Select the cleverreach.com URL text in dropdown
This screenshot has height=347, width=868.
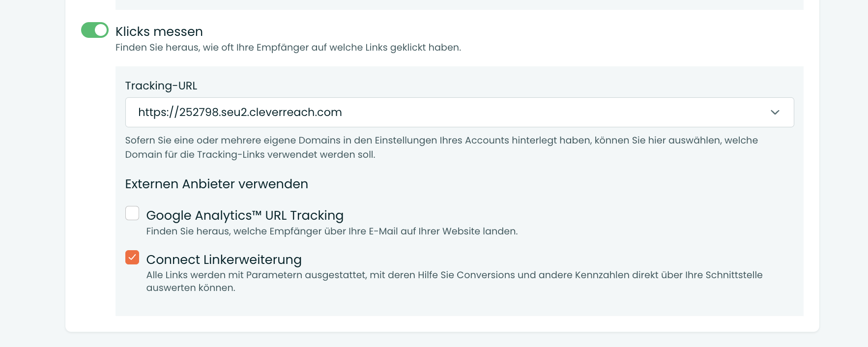click(240, 112)
